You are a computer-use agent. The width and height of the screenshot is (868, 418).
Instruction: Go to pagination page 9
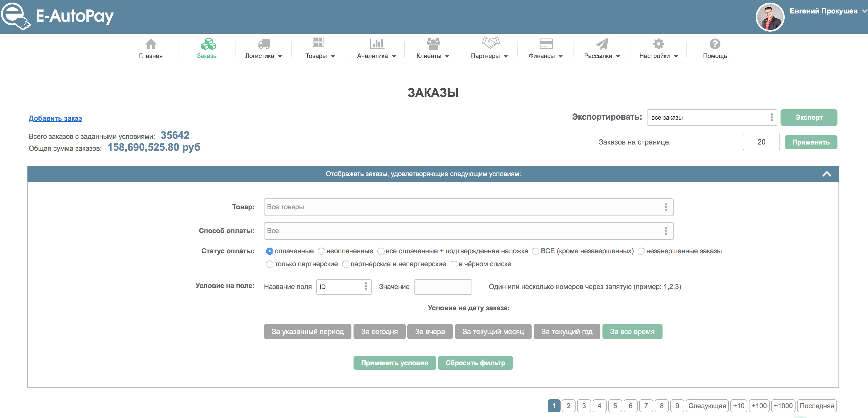677,406
